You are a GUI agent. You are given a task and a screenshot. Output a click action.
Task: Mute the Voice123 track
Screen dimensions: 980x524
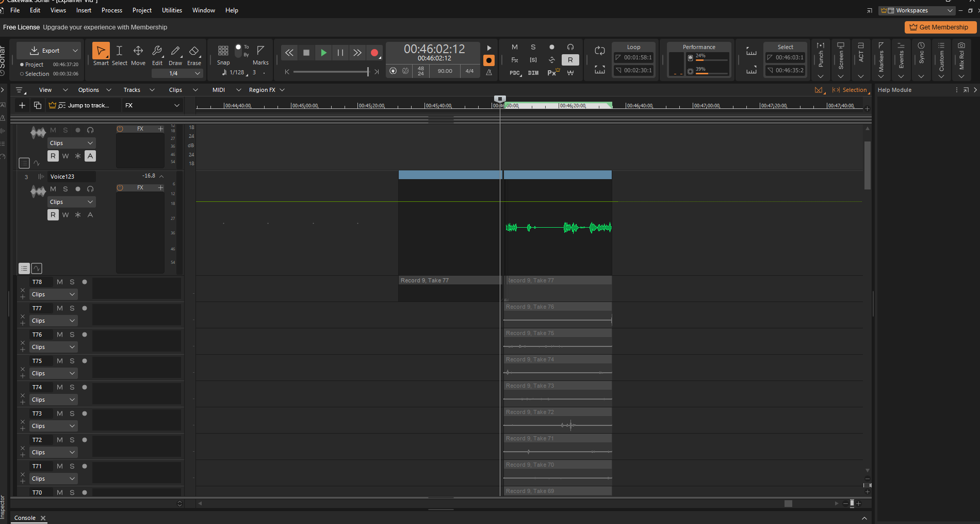coord(53,189)
